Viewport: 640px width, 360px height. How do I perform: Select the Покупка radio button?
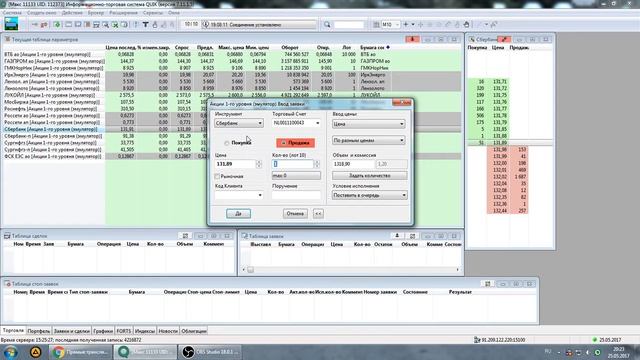(x=227, y=143)
